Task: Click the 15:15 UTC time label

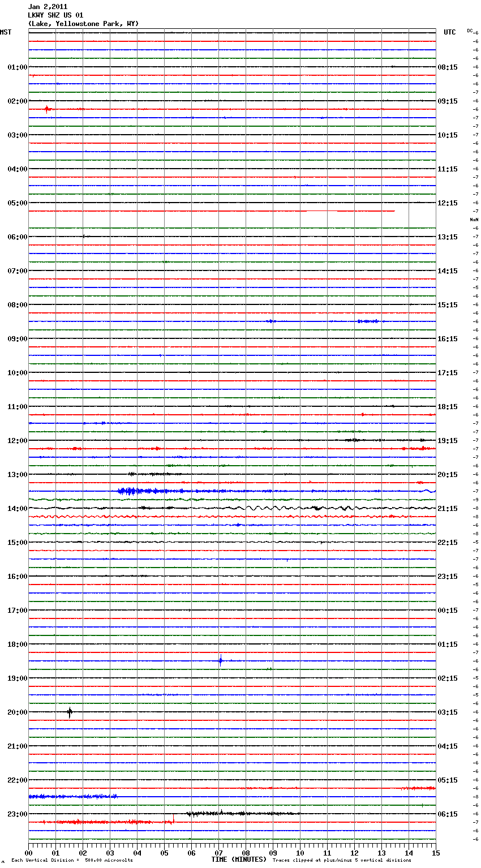Action: tap(448, 304)
